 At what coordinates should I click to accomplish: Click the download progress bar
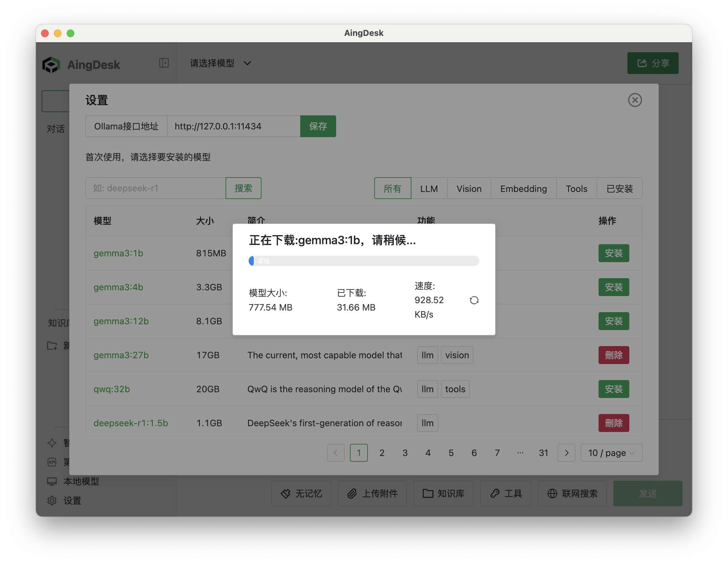point(364,261)
